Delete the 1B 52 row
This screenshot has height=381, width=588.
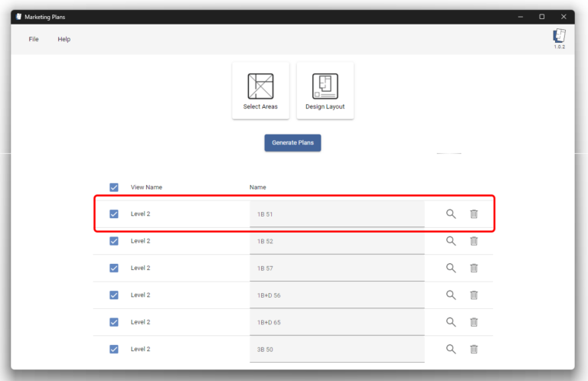474,241
